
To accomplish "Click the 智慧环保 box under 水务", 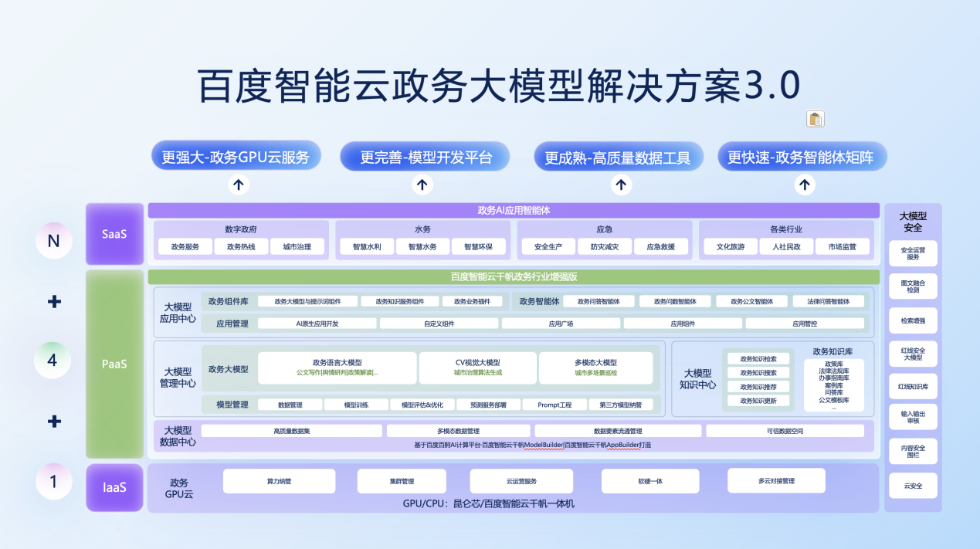I will [x=478, y=247].
